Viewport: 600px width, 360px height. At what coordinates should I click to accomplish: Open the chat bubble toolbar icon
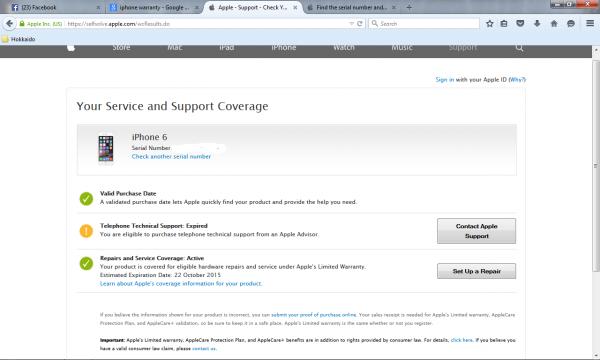point(571,24)
